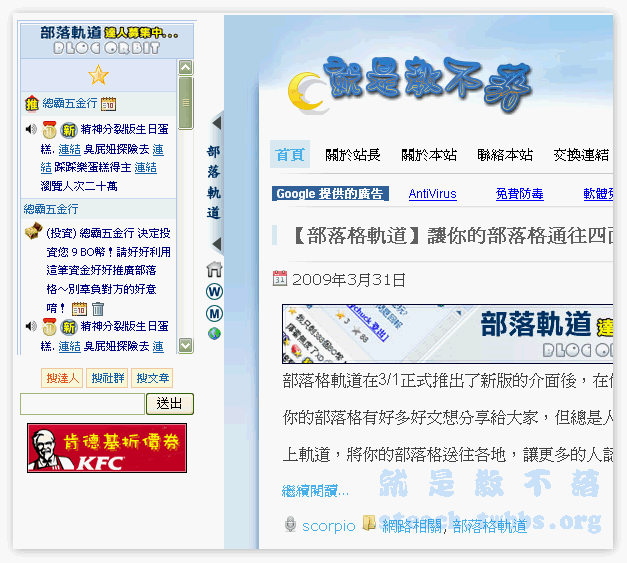Open the 部落格軌道 tag link

tap(489, 526)
